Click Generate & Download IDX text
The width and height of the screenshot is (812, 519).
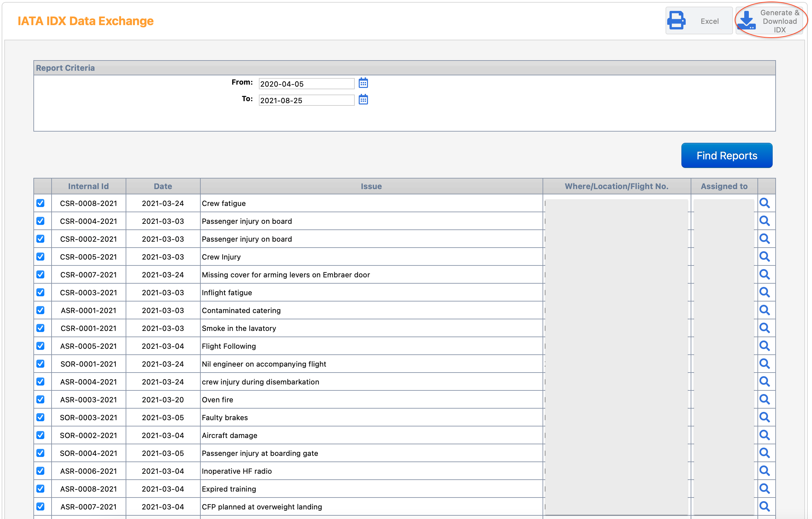click(780, 21)
